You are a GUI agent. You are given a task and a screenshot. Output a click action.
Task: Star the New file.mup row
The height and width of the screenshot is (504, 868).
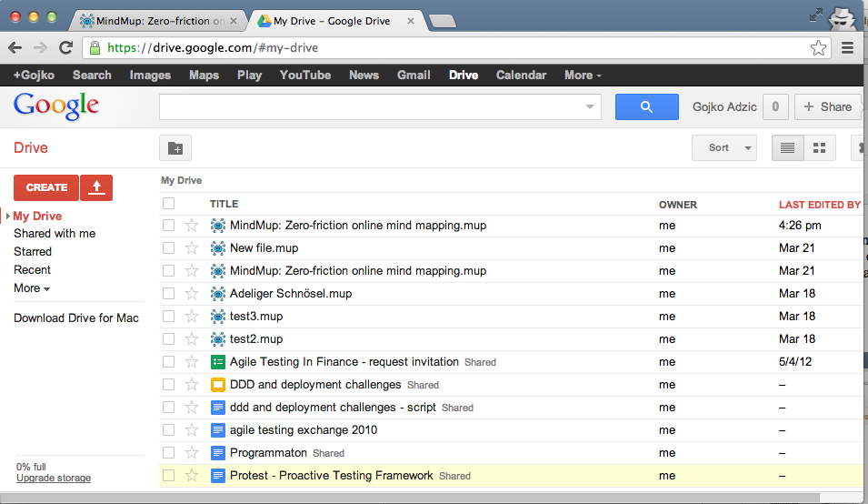(192, 247)
